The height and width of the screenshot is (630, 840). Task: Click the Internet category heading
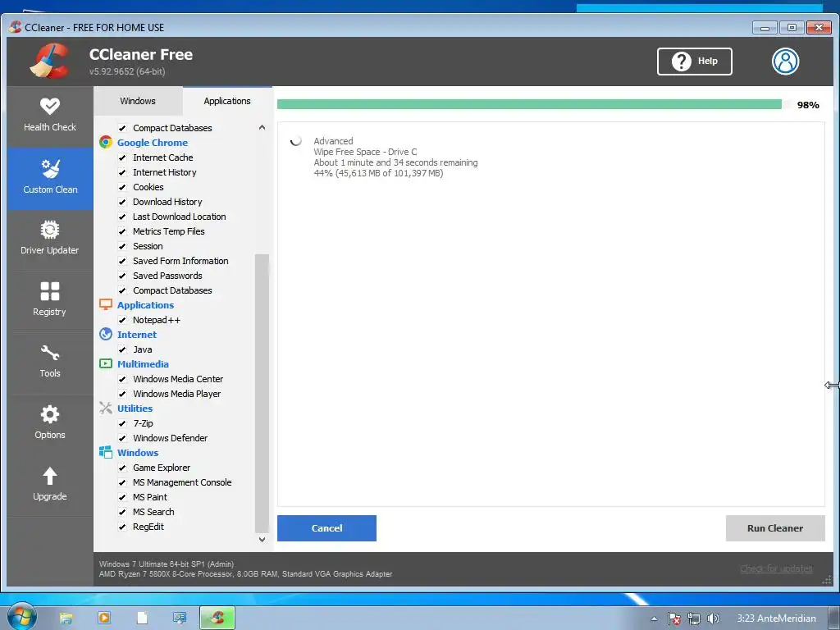click(137, 335)
